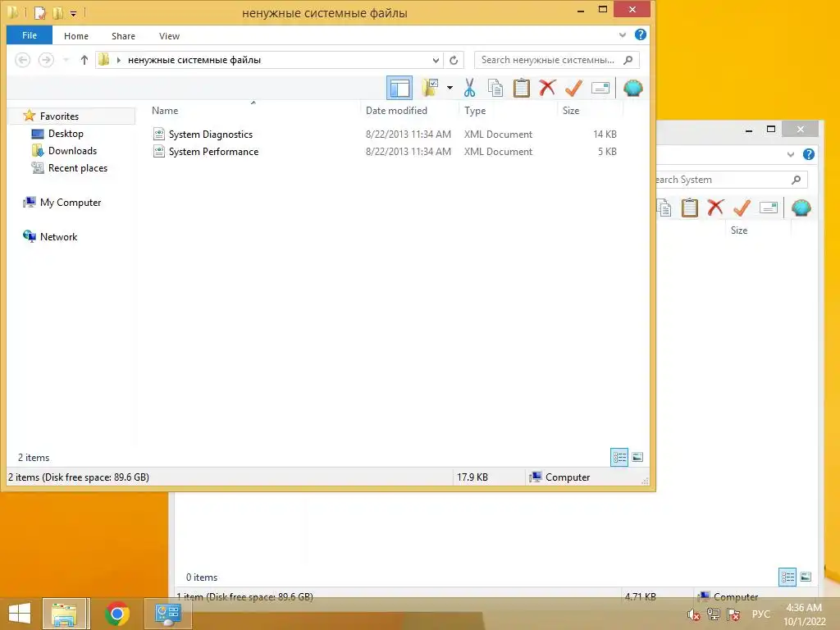The height and width of the screenshot is (630, 840).
Task: Click the Search System box in the back window
Action: click(732, 180)
